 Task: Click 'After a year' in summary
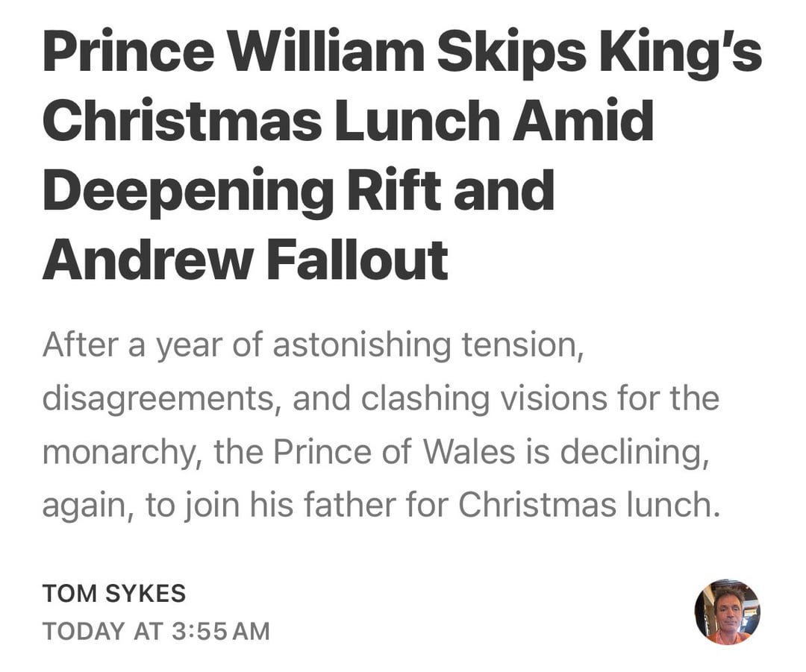(126, 345)
